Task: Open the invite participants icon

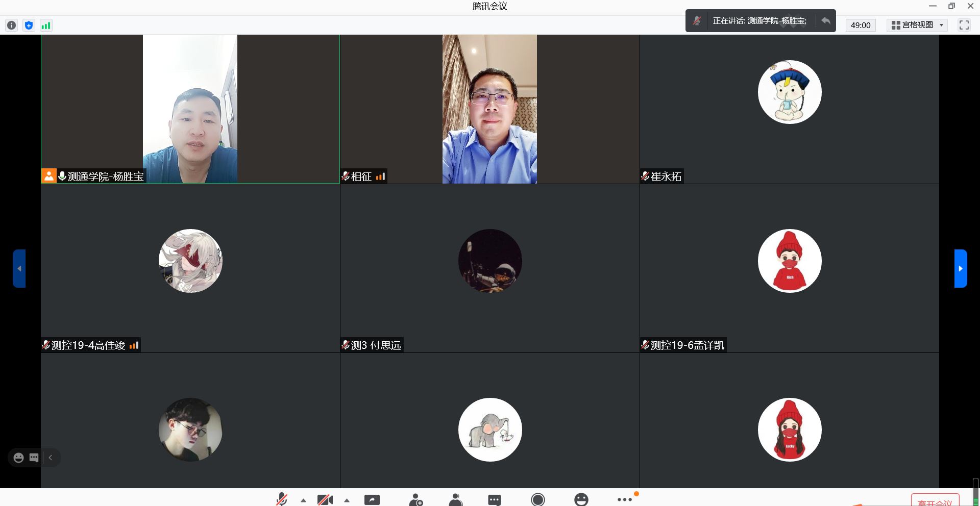Action: pyautogui.click(x=416, y=500)
